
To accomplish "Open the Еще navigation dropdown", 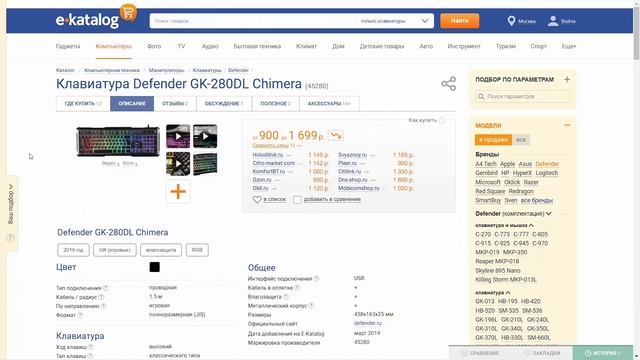I will [x=569, y=46].
